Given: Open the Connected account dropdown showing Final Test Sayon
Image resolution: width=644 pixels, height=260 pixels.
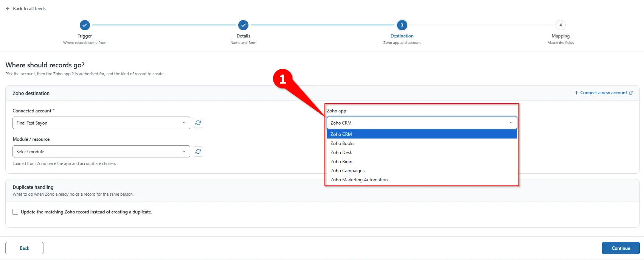Looking at the screenshot, I should (x=101, y=123).
